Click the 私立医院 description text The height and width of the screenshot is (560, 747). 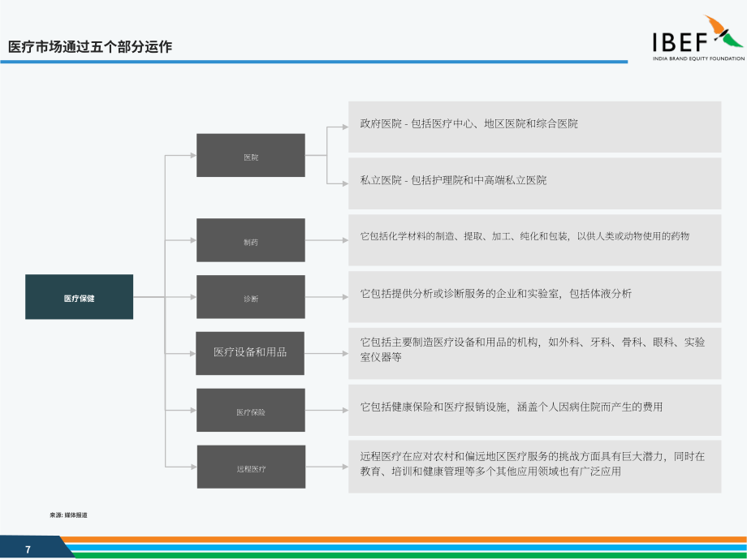(x=453, y=180)
